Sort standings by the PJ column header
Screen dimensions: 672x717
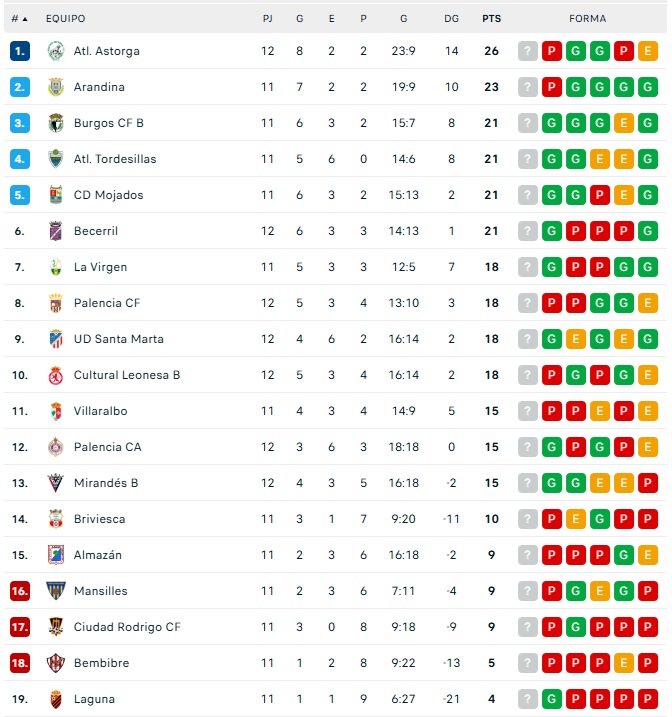[267, 19]
